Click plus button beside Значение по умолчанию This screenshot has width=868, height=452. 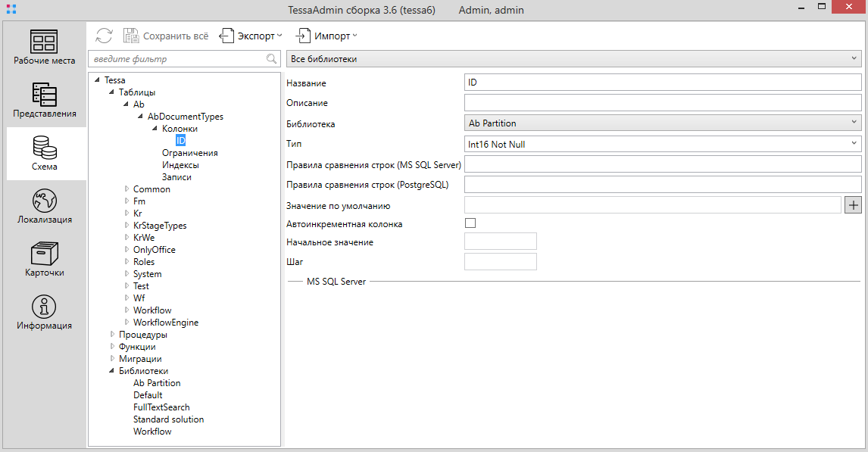(853, 204)
